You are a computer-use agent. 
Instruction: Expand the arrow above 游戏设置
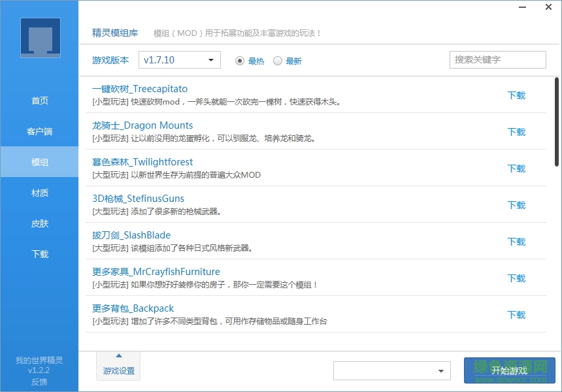[118, 357]
